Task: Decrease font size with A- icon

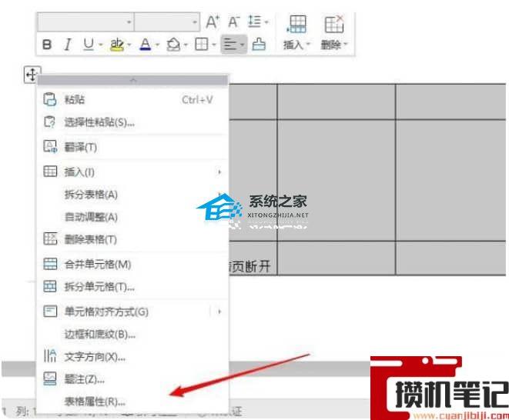Action: point(234,22)
